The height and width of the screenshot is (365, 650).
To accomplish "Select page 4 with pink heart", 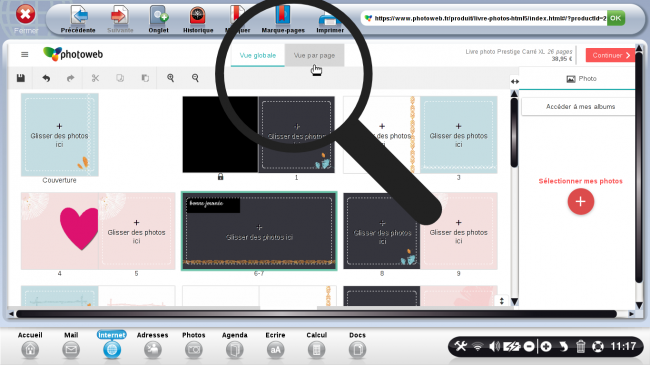I will point(60,231).
